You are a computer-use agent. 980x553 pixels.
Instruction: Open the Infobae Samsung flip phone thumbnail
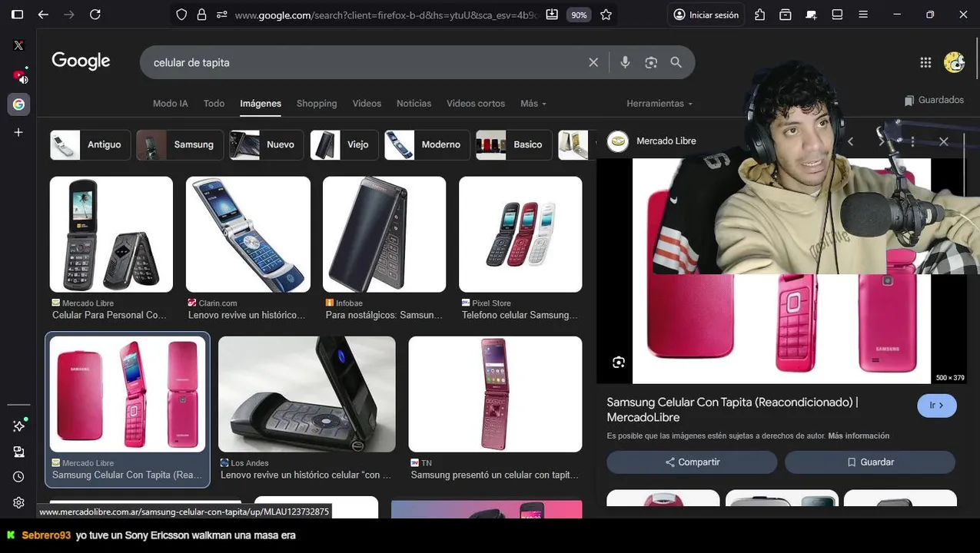point(384,234)
